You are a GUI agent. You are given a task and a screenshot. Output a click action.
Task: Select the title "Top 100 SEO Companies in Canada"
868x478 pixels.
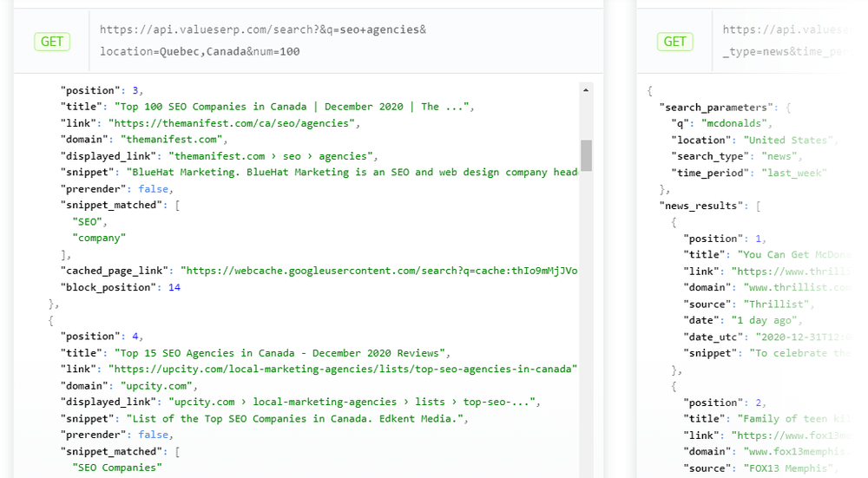[294, 107]
